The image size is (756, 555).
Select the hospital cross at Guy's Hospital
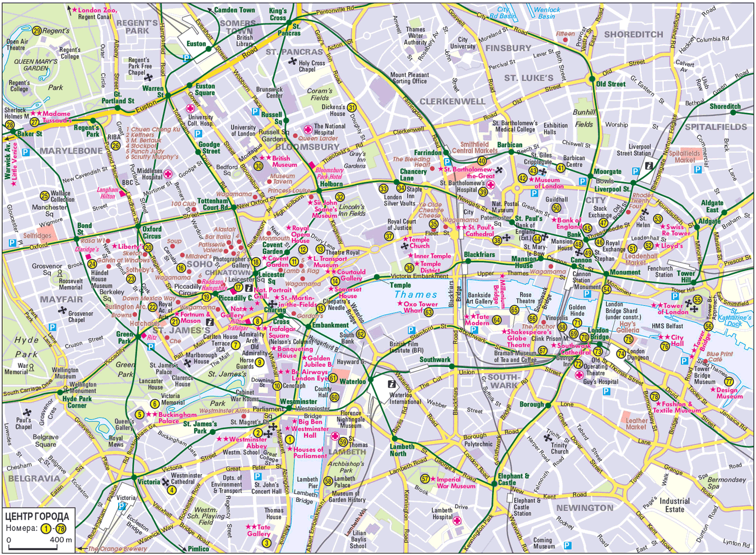579,374
